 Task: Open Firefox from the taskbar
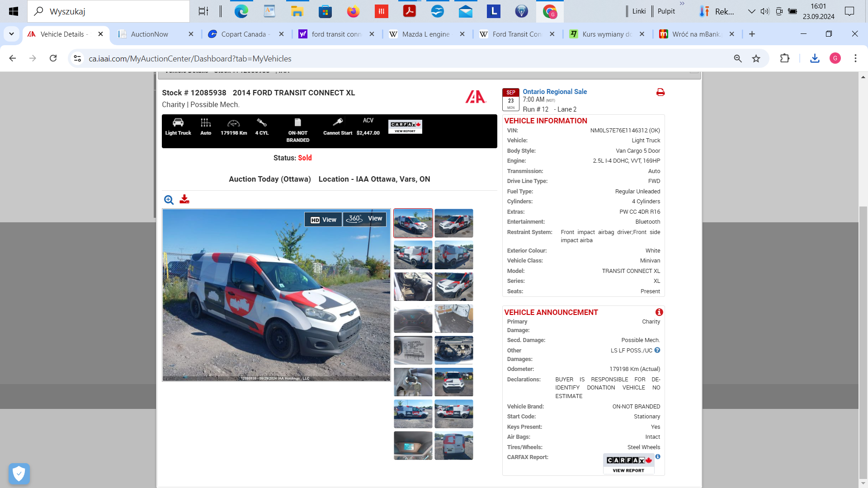click(x=354, y=11)
